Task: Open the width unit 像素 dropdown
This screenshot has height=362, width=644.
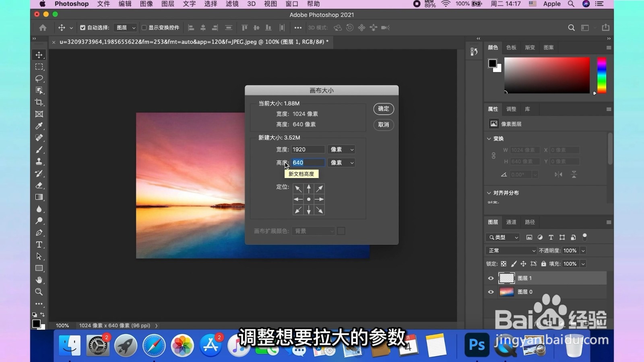Action: click(x=341, y=150)
